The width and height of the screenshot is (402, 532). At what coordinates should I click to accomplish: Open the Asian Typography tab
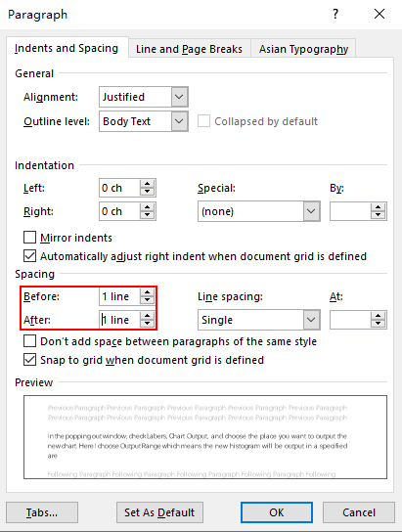click(303, 49)
